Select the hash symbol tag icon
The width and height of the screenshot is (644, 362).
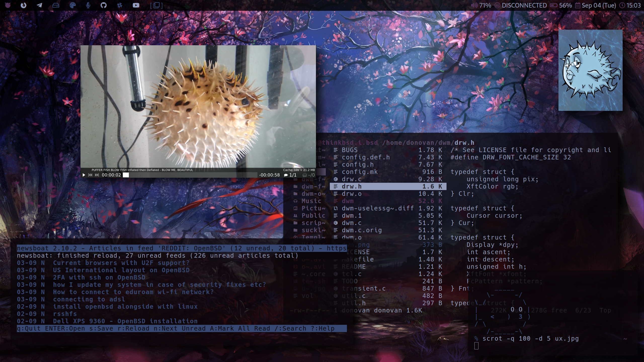[x=120, y=5]
